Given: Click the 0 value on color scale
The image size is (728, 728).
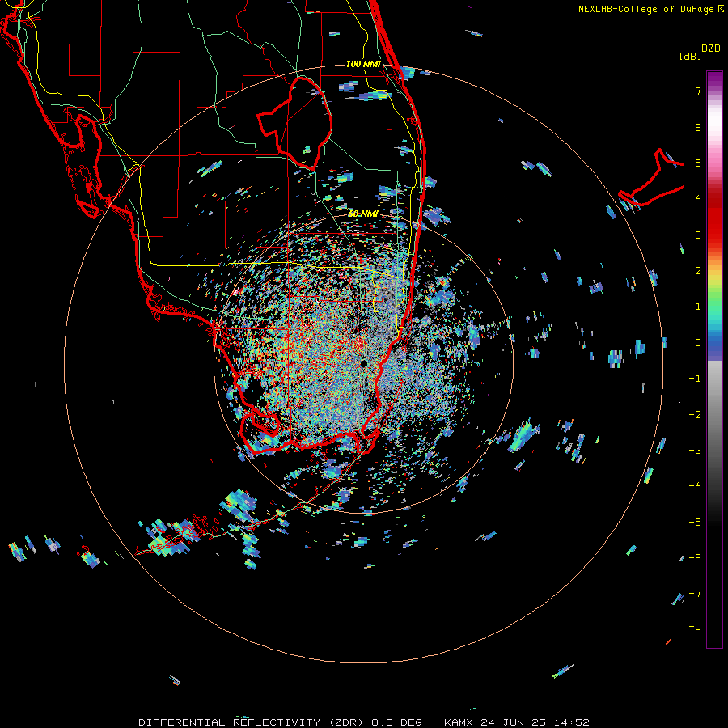Looking at the screenshot, I should tap(698, 343).
